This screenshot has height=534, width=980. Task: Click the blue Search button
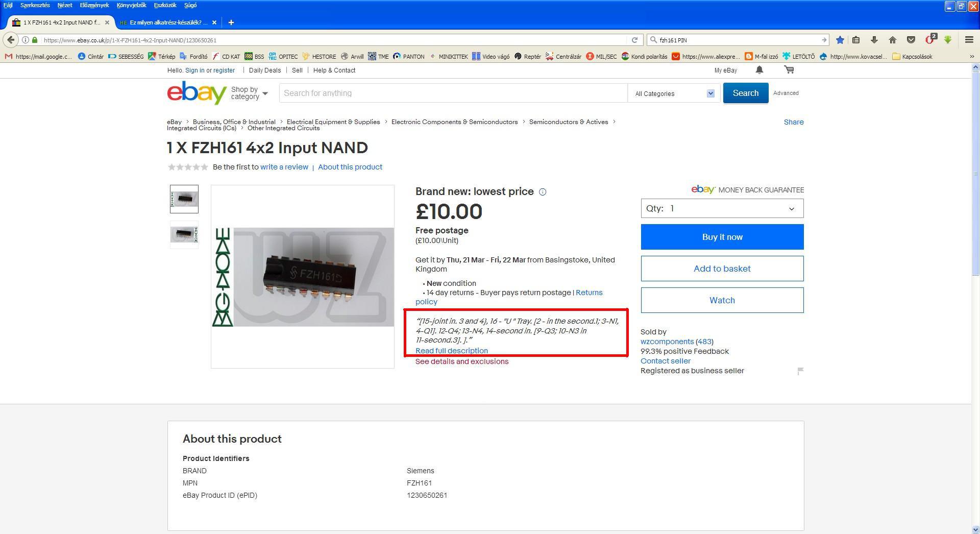click(746, 93)
